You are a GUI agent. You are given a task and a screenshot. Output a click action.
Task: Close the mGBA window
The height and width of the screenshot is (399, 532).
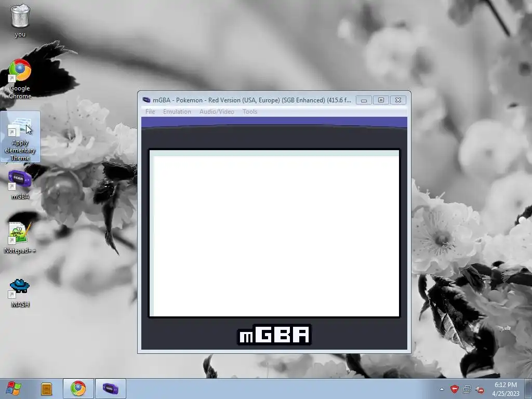pos(398,100)
